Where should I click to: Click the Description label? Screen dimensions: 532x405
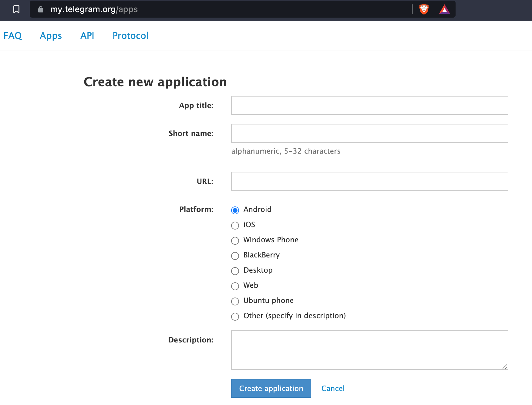tap(190, 340)
